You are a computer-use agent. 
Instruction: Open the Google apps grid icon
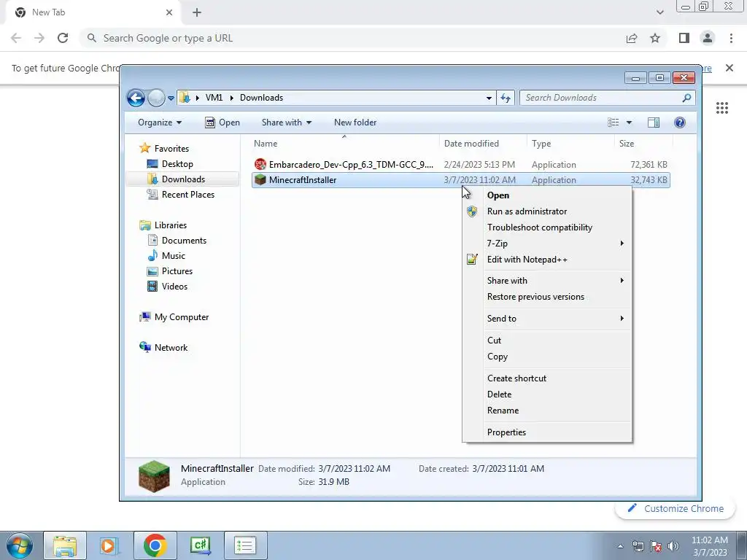[x=722, y=108]
